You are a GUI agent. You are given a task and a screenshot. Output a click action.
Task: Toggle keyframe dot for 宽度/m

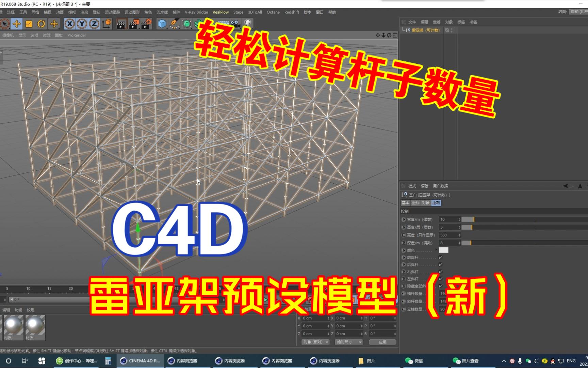pos(404,219)
